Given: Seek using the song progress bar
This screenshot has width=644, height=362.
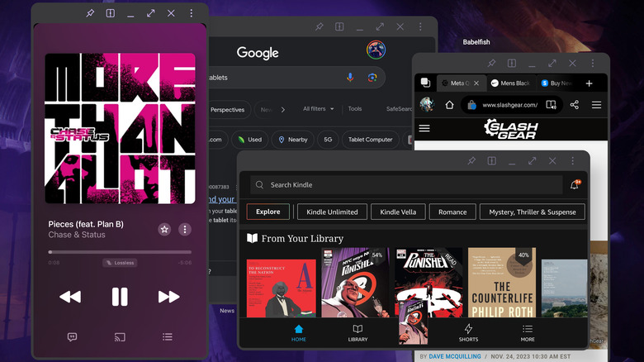Looking at the screenshot, I should coord(120,252).
